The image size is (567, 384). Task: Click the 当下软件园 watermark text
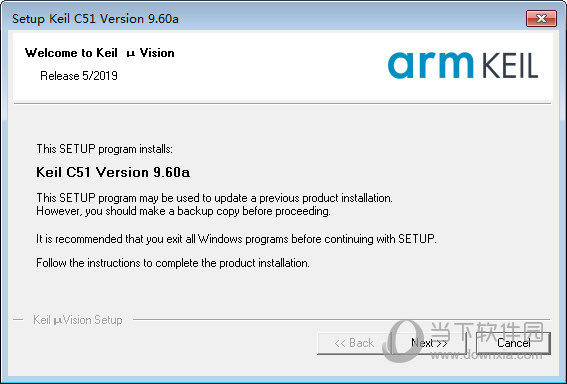(487, 332)
